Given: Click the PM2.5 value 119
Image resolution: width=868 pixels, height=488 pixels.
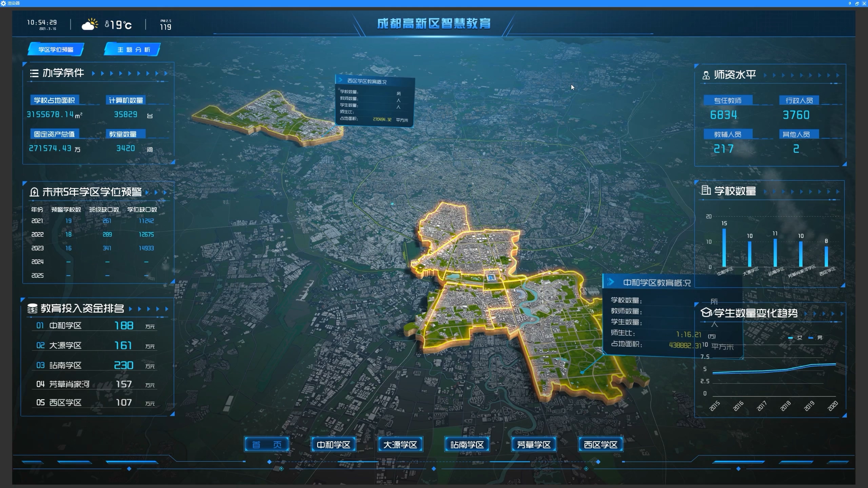Looking at the screenshot, I should pos(165,27).
